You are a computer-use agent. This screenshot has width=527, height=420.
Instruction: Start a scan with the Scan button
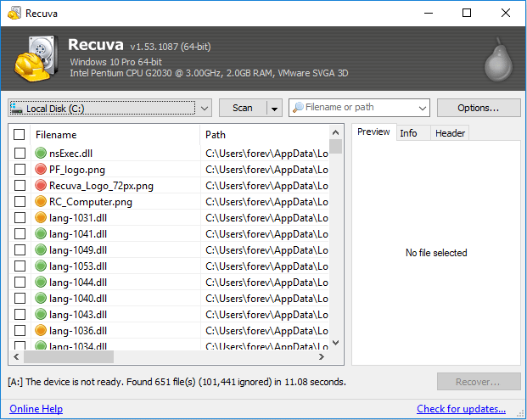point(243,108)
